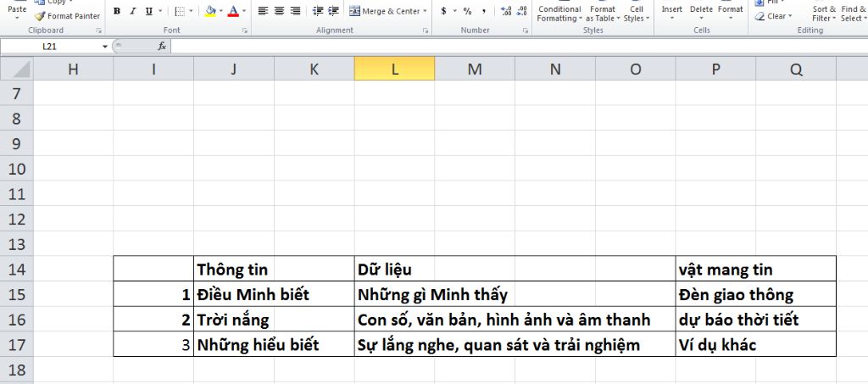Viewport: 868px width, 384px height.
Task: Select column J header
Action: [234, 69]
